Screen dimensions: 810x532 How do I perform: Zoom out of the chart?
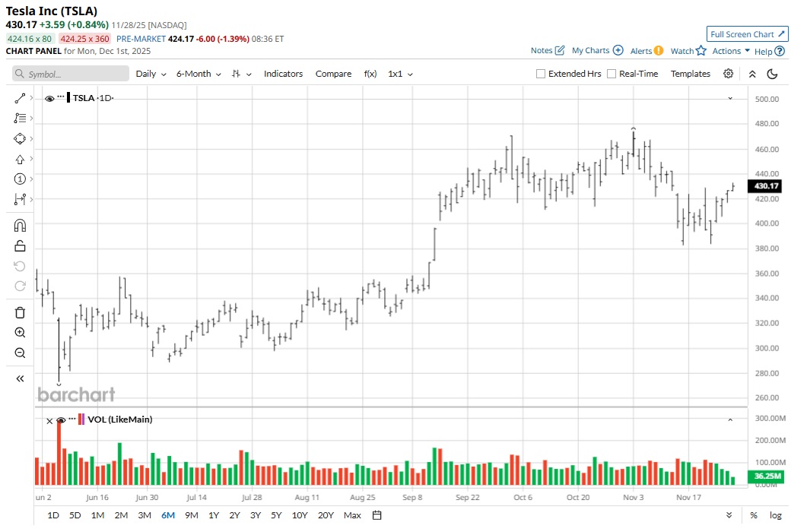[x=20, y=353]
